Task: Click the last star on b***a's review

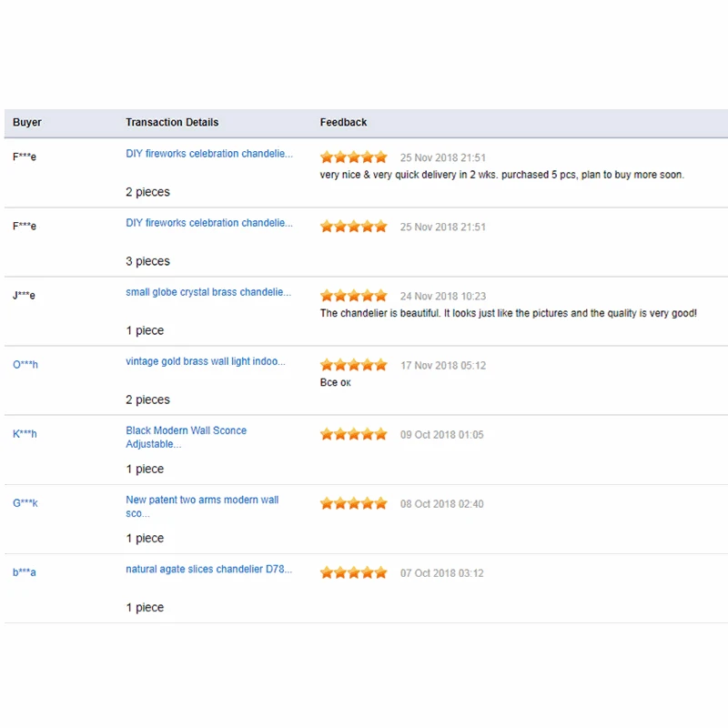Action: coord(380,572)
